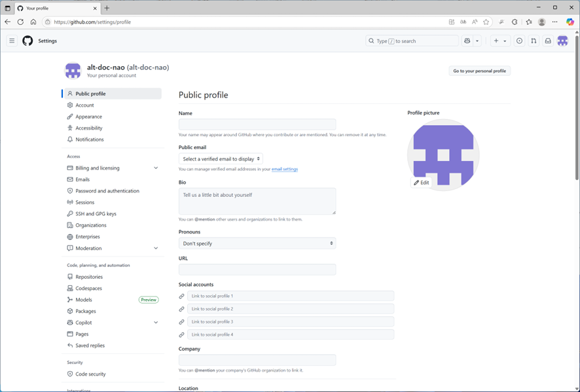Expand the Copilot settings section
580x392 pixels.
113,323
